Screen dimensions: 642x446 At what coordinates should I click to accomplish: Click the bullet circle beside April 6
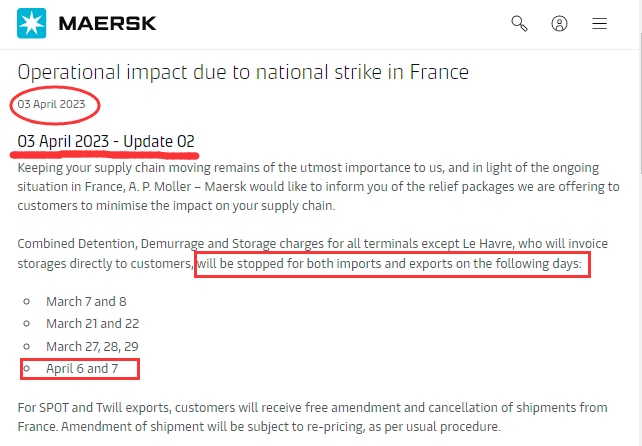coord(27,369)
